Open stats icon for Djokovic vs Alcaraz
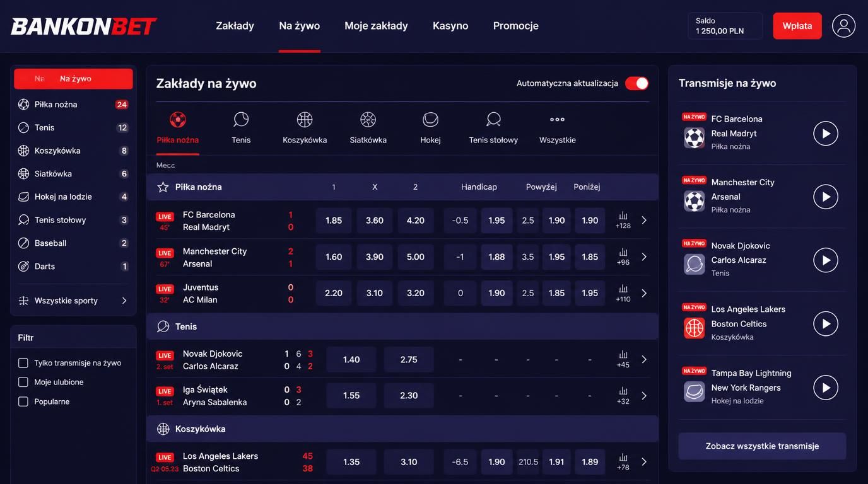868x484 pixels. coord(623,355)
